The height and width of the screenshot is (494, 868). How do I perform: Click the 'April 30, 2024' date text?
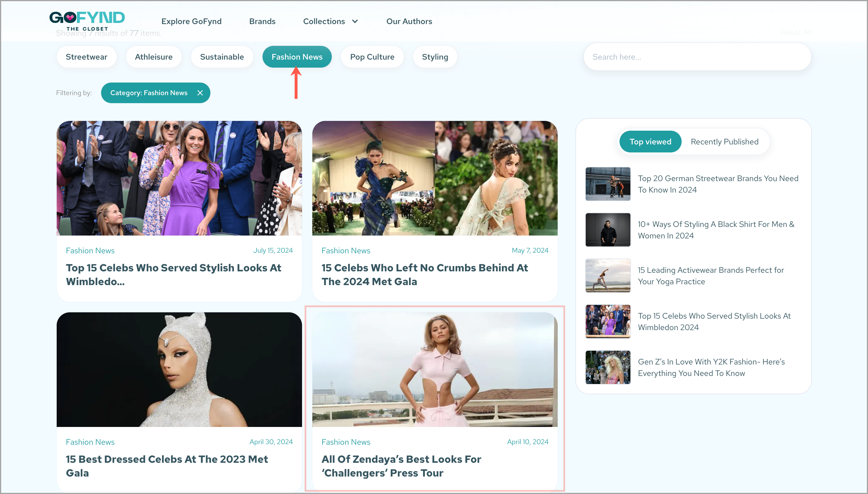(271, 442)
